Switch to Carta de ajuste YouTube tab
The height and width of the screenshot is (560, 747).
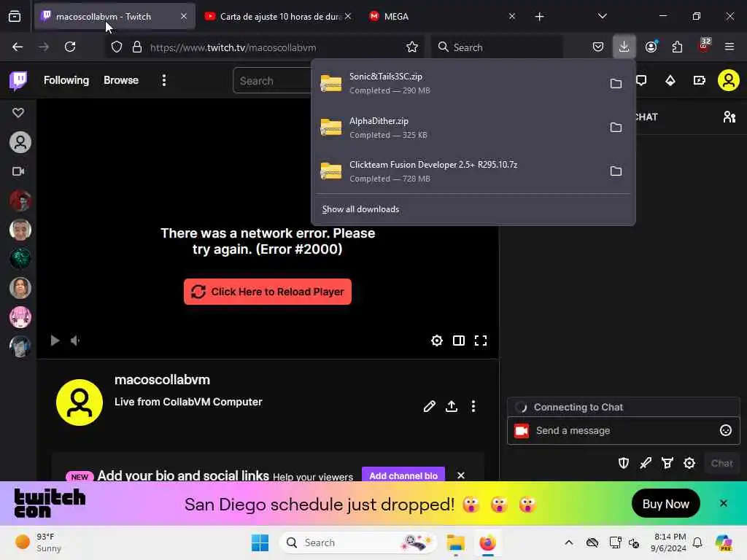(278, 16)
